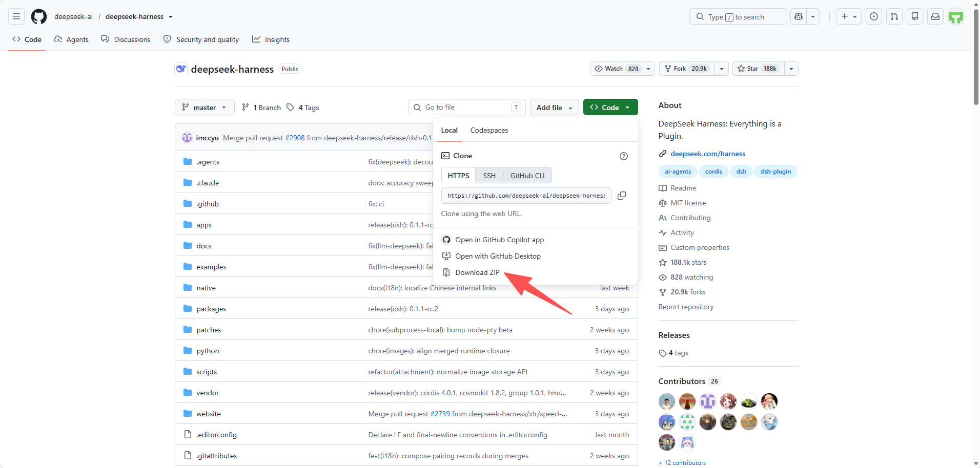This screenshot has height=468, width=980.
Task: Show the + 12 contributors link
Action: [682, 463]
